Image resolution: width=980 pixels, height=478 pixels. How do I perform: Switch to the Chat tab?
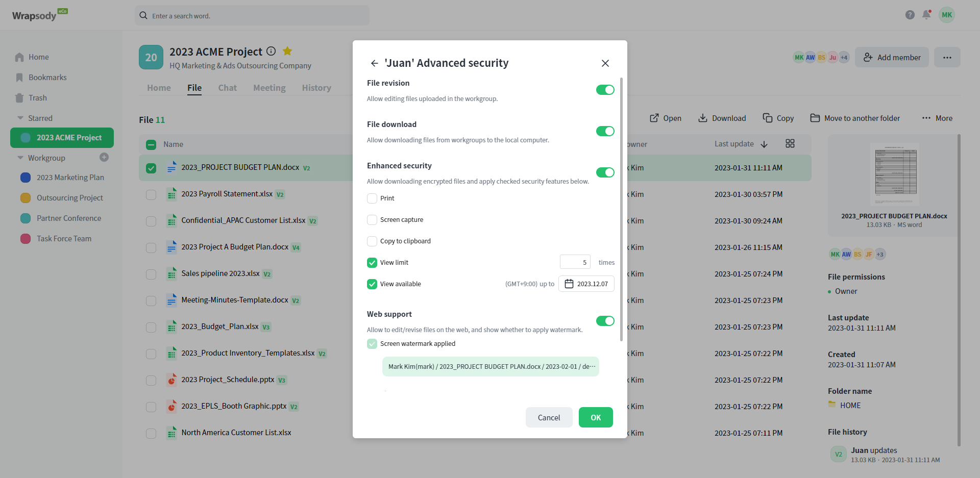pyautogui.click(x=227, y=88)
